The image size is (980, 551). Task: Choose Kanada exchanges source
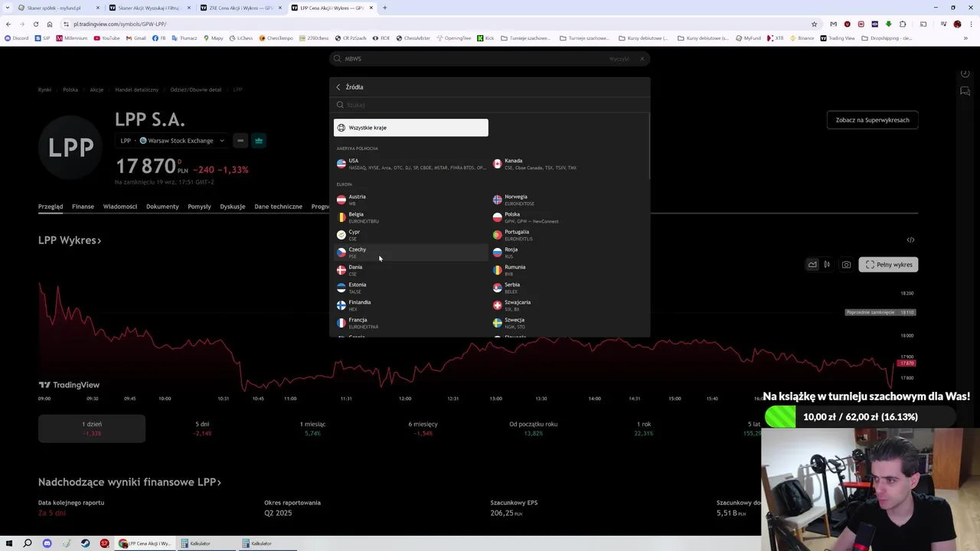(567, 164)
